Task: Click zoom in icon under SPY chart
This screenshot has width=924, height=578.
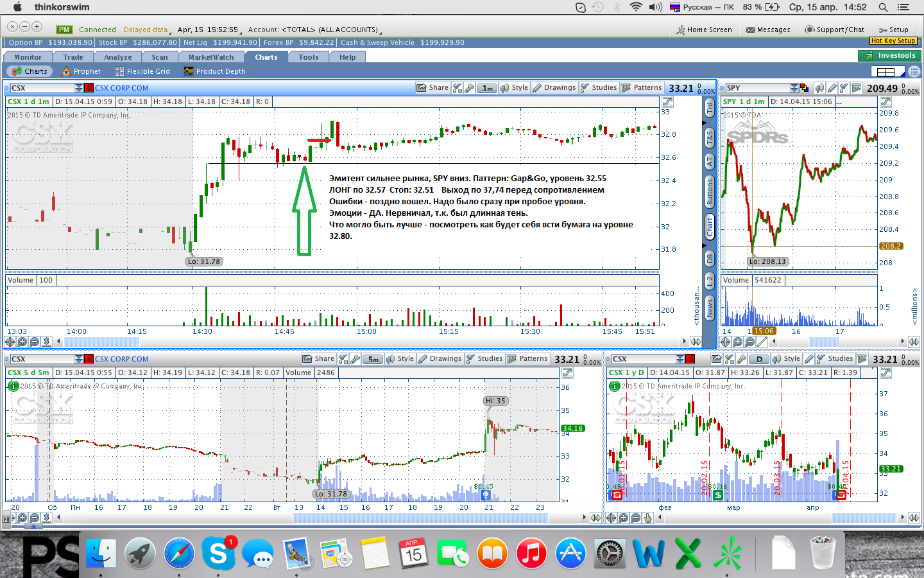Action: click(737, 342)
